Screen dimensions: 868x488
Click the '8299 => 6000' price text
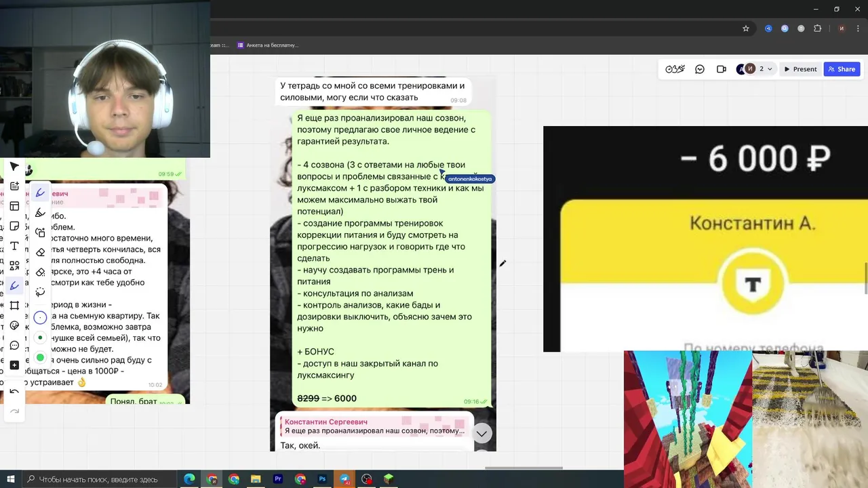[327, 399]
